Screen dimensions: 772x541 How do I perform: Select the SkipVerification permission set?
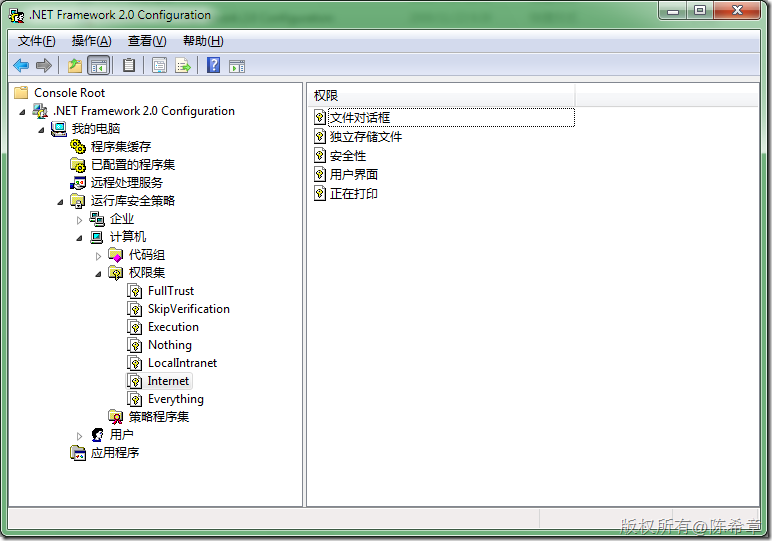(x=189, y=309)
